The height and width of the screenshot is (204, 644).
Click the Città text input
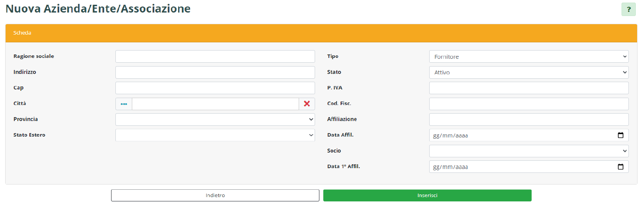click(215, 104)
